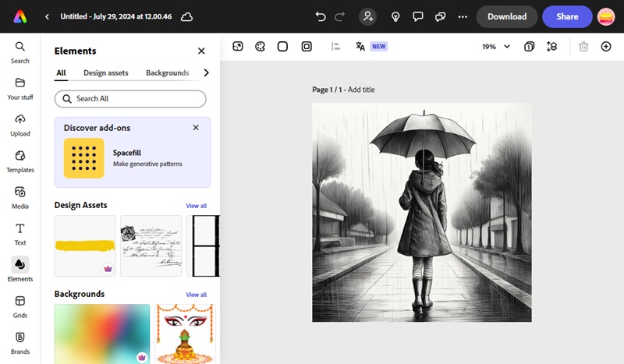Open the Brands panel

(20, 343)
